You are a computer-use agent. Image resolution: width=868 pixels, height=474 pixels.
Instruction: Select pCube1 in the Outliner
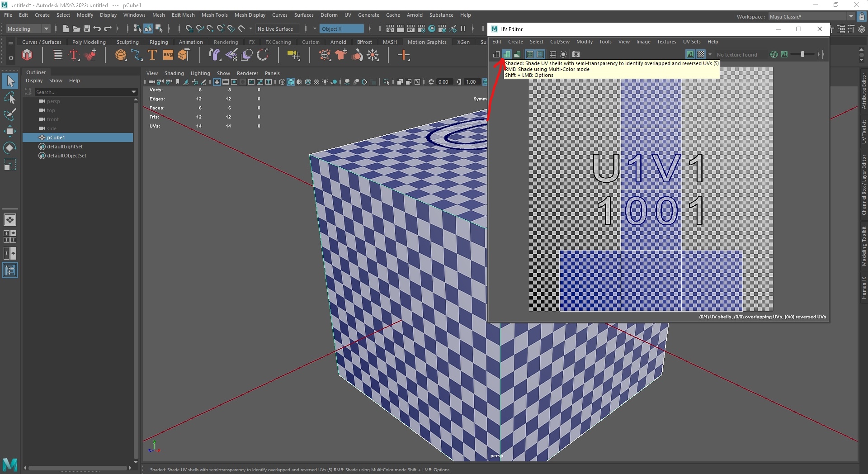pyautogui.click(x=56, y=137)
